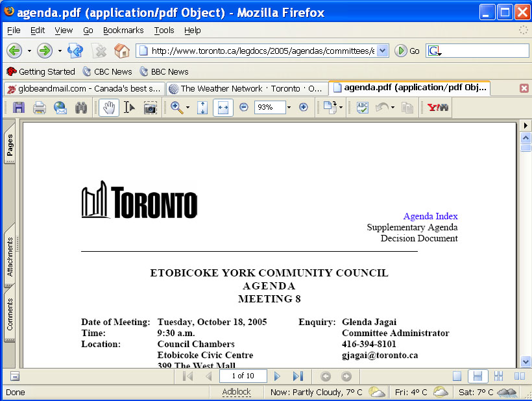Select the Snapshot camera tool
This screenshot has width=532, height=401.
pos(150,108)
